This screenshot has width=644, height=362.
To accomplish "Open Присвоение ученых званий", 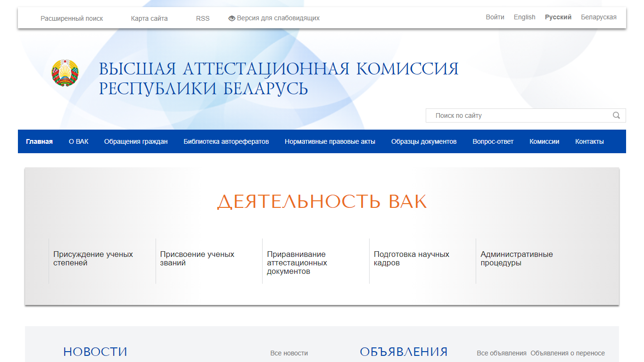I will pos(197,258).
